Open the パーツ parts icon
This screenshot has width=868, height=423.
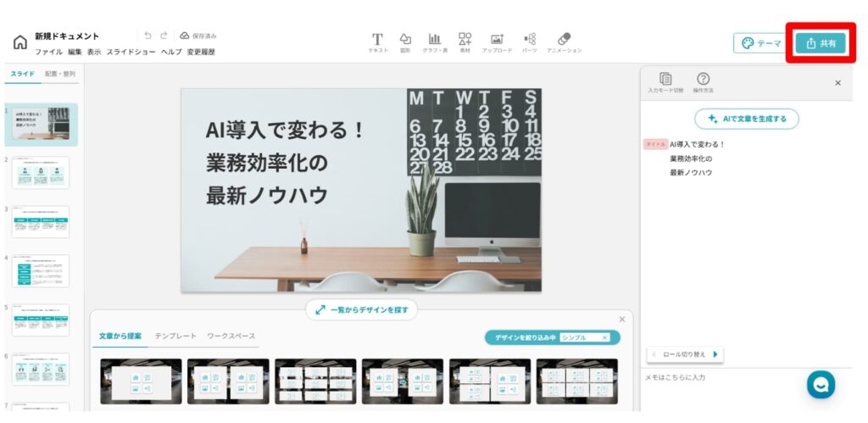click(x=530, y=40)
